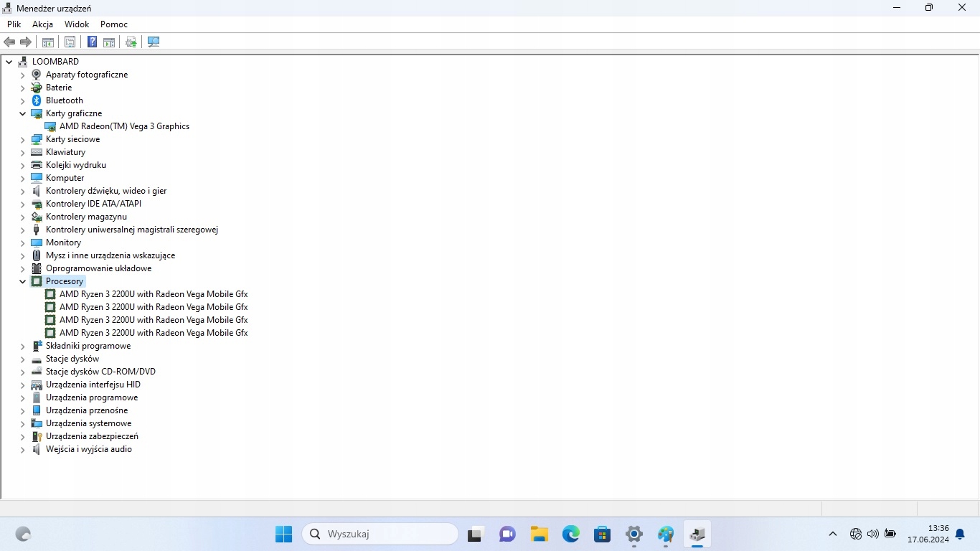Select the Oprogramowanie układowe row text

98,268
